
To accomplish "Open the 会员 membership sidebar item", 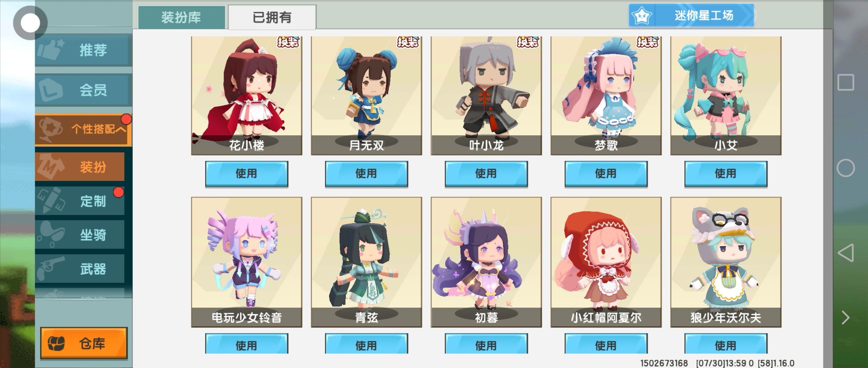I will [83, 90].
